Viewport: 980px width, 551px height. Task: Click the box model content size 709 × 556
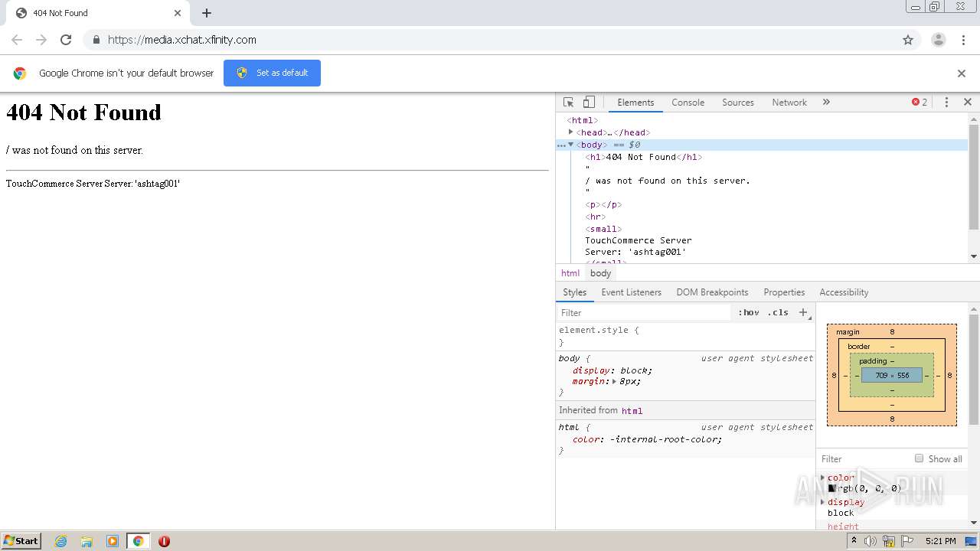pyautogui.click(x=892, y=376)
